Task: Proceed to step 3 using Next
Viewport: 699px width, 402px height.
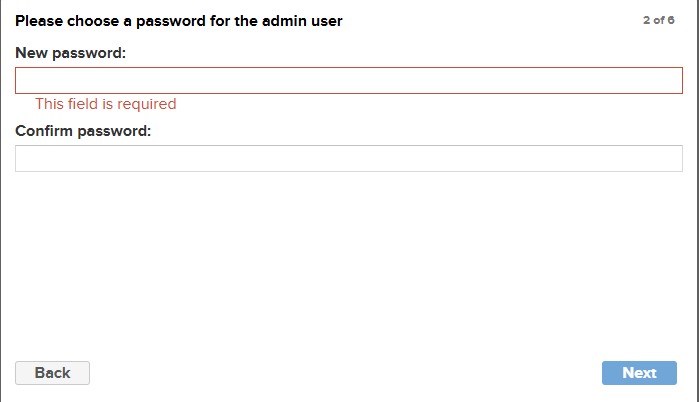Action: pos(639,373)
